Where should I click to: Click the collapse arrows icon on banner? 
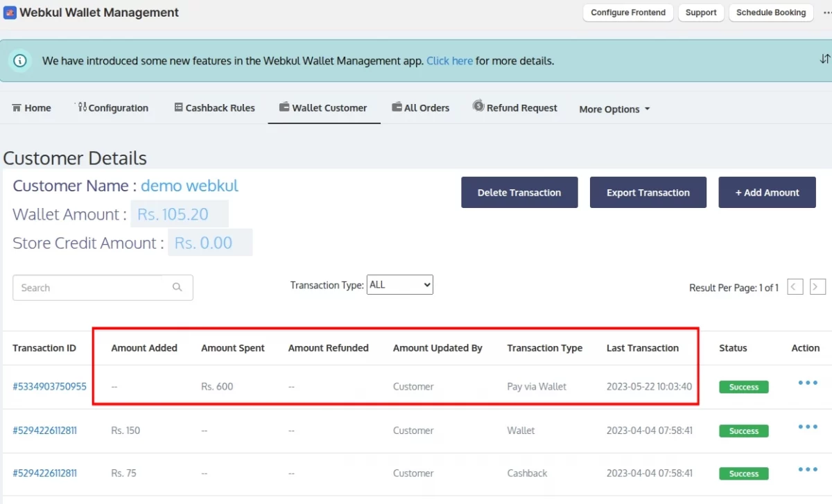click(x=824, y=60)
